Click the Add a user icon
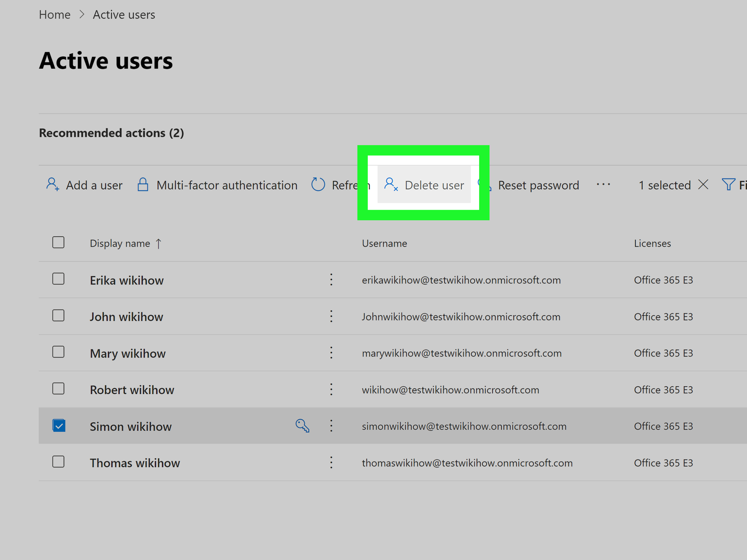747x560 pixels. (53, 184)
